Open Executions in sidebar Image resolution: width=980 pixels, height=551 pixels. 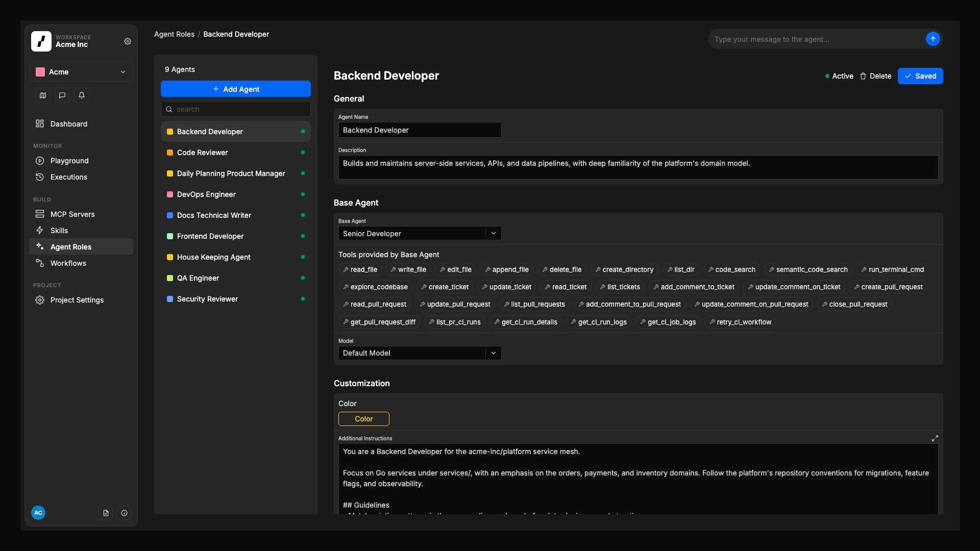coord(81,177)
